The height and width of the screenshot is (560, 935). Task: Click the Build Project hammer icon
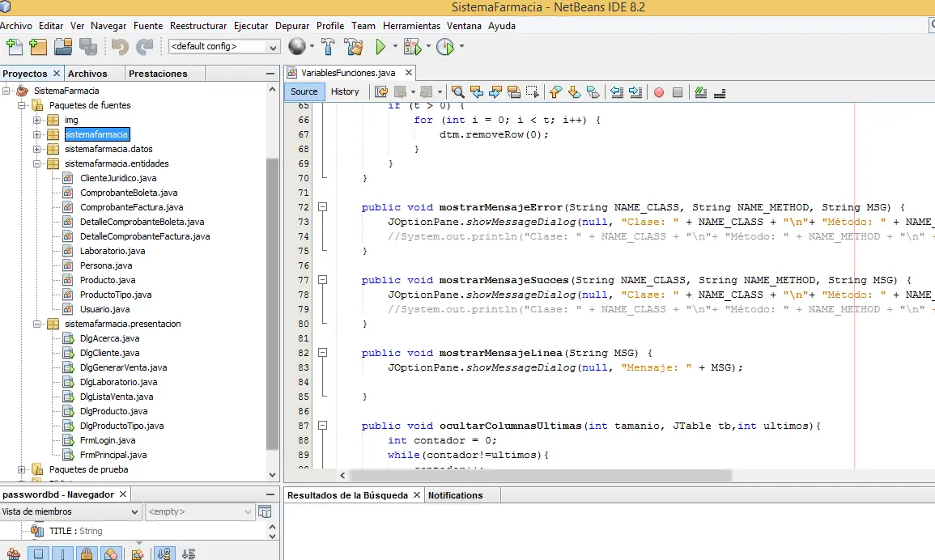[x=329, y=47]
